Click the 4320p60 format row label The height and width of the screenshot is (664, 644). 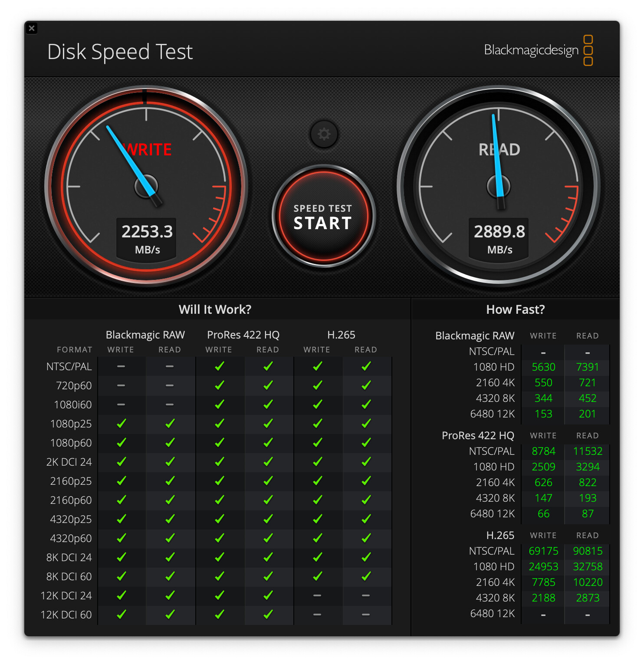(71, 539)
